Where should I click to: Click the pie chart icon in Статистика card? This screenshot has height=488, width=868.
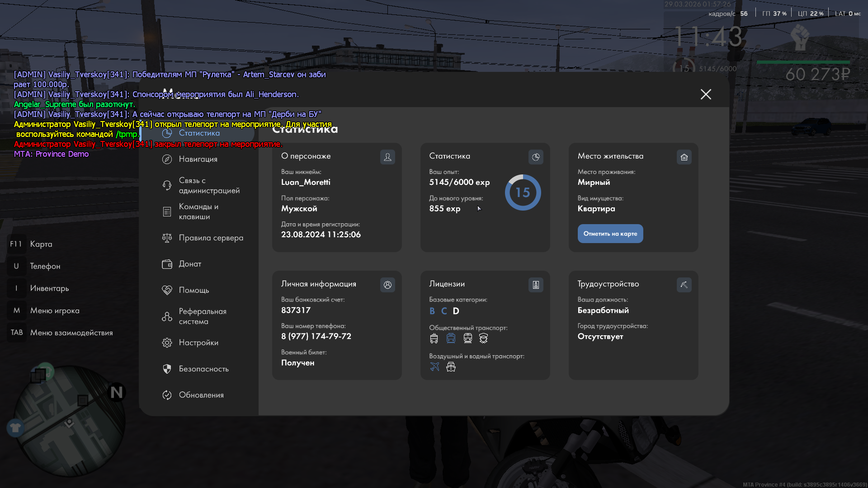point(536,157)
